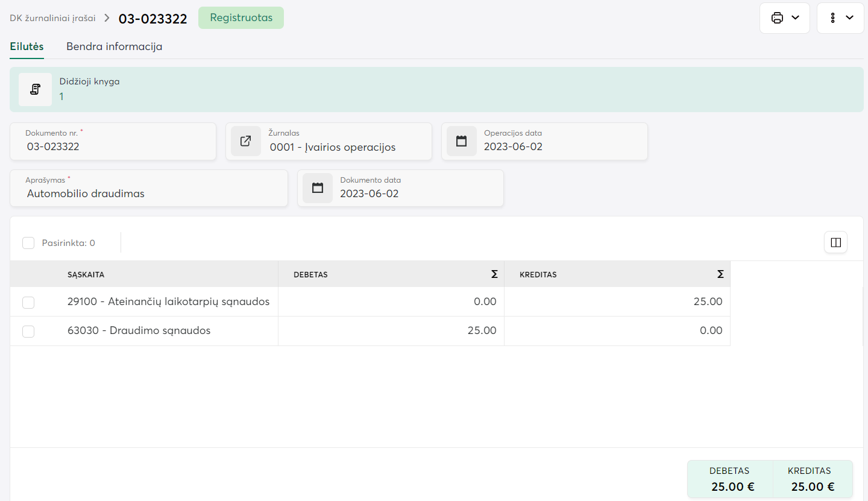868x501 pixels.
Task: Click the sum icon in KREDITAS column
Action: pos(720,274)
